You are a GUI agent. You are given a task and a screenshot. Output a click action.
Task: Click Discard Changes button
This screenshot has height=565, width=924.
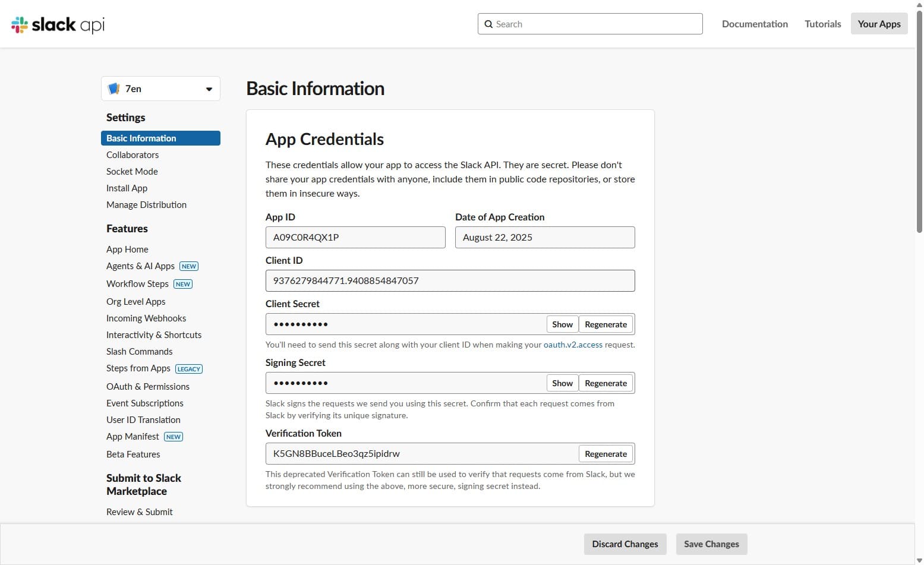click(625, 544)
